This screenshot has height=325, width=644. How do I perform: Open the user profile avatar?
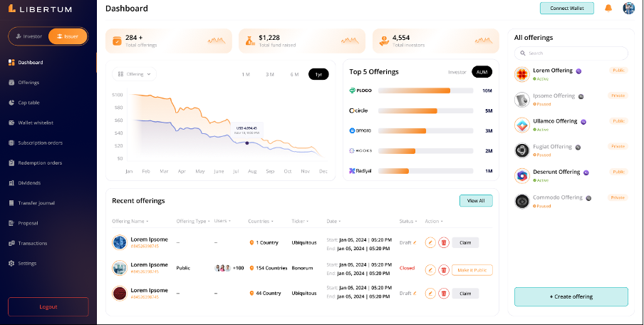pos(628,9)
